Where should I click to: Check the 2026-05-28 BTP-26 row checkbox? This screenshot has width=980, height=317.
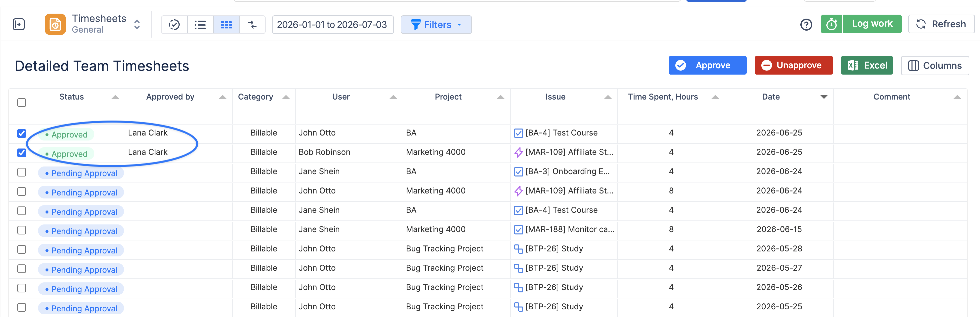point(22,249)
